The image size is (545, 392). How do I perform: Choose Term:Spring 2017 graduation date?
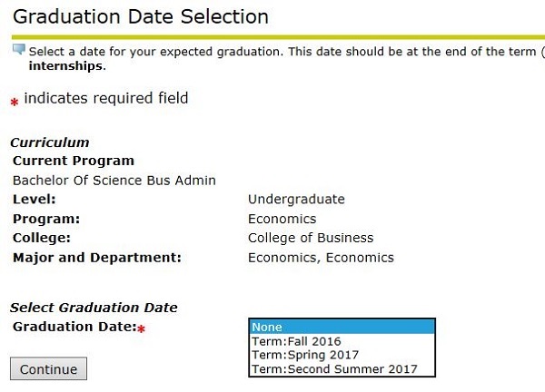coord(342,355)
